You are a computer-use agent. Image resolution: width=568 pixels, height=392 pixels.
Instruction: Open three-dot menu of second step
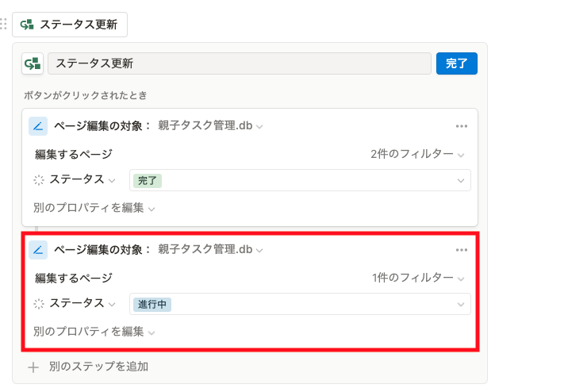click(461, 250)
